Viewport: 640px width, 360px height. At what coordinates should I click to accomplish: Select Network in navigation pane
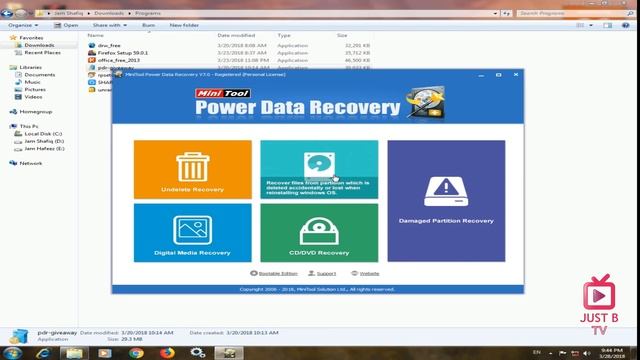point(31,163)
